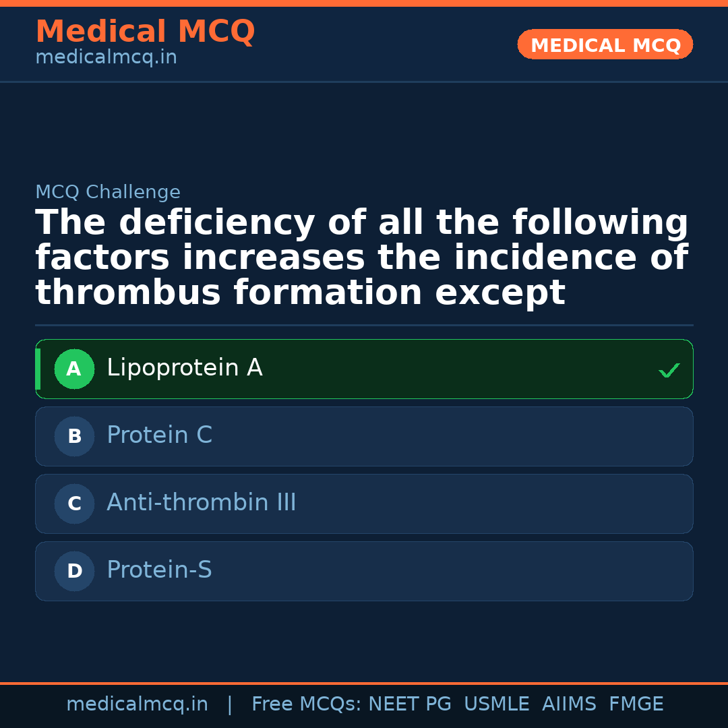Open the medicalmcq.in link in the footer

(x=137, y=704)
